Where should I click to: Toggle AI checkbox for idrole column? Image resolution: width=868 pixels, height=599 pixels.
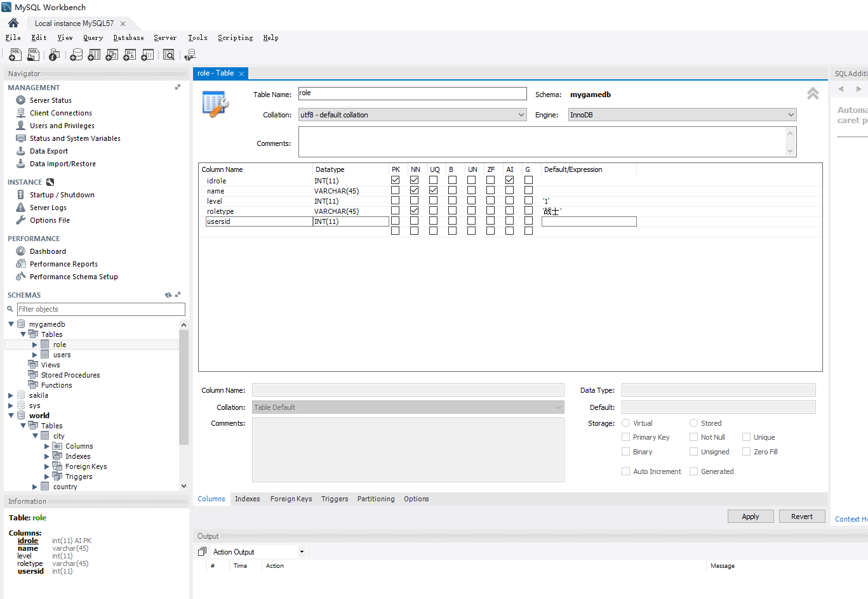(x=509, y=180)
